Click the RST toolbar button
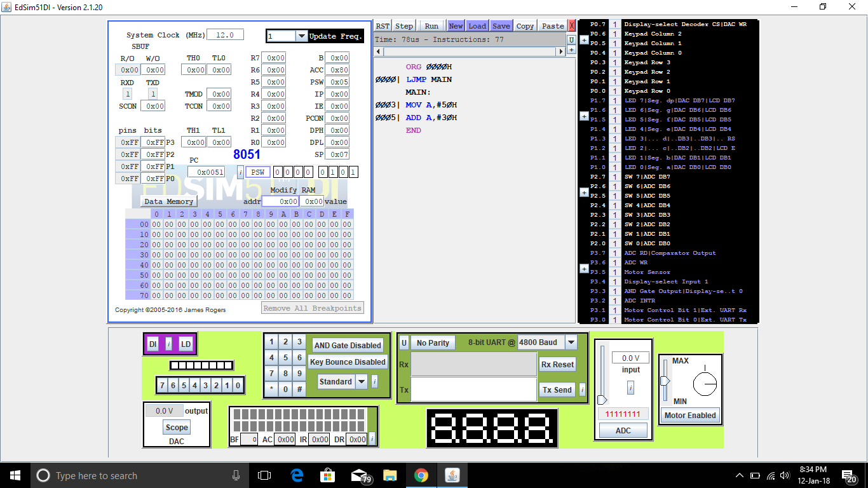The height and width of the screenshot is (488, 868). (x=383, y=25)
